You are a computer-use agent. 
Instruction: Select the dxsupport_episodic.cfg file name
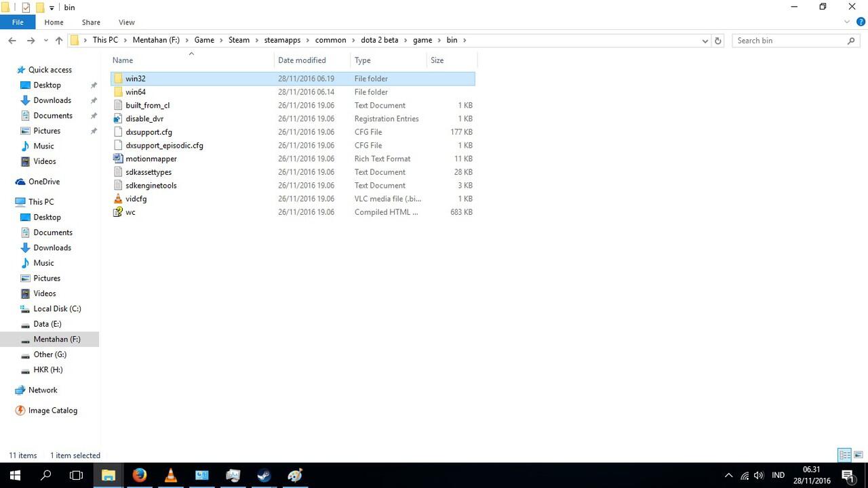(164, 146)
